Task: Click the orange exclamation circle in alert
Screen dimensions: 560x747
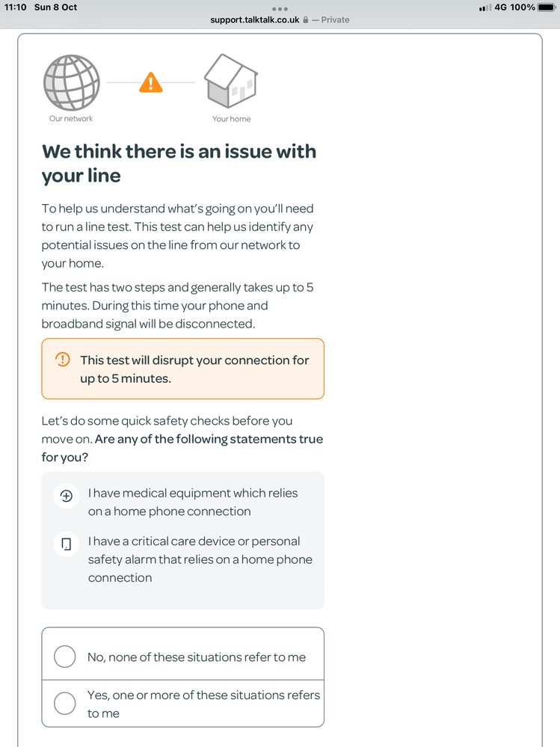Action: 63,360
